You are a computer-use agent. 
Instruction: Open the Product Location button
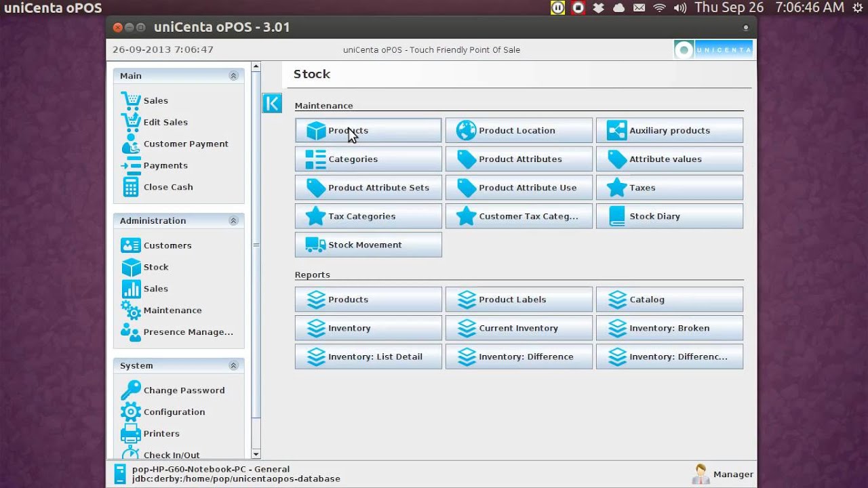pos(519,131)
